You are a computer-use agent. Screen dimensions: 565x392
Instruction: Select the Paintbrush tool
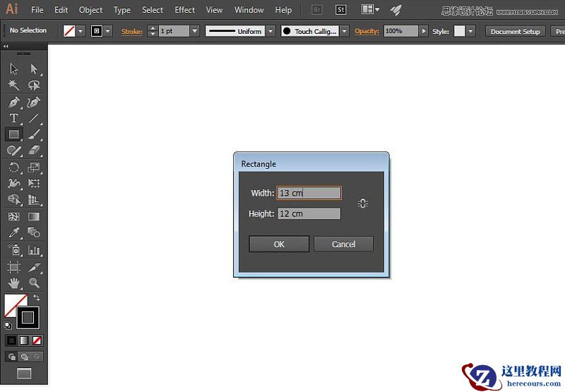(x=34, y=134)
